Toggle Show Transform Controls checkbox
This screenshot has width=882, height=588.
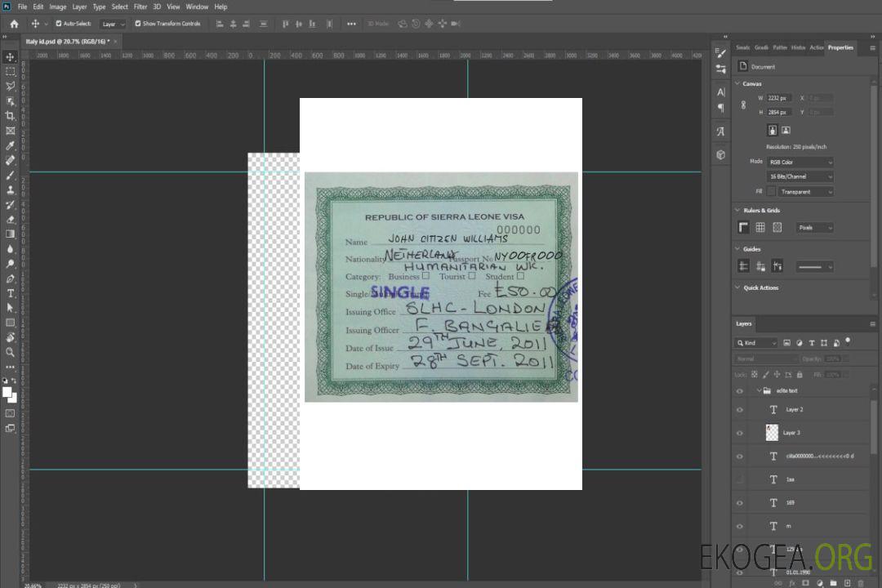138,24
